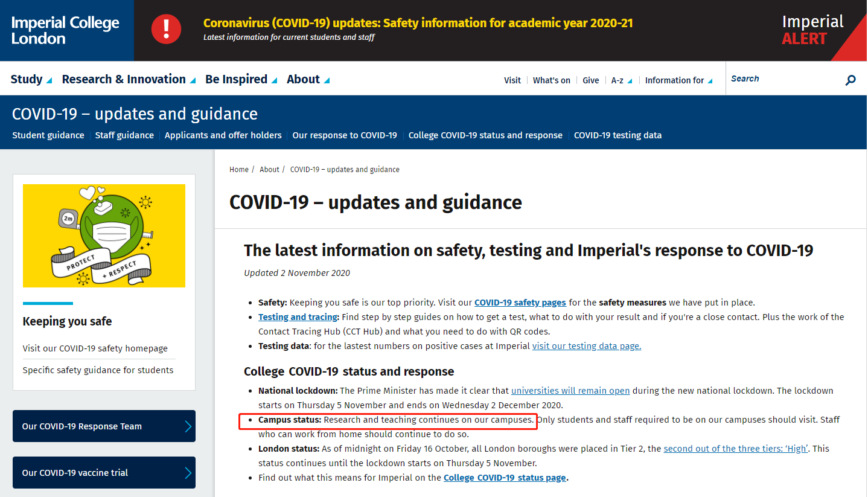The width and height of the screenshot is (868, 497).
Task: Open the Information for dropdown
Action: pos(678,80)
